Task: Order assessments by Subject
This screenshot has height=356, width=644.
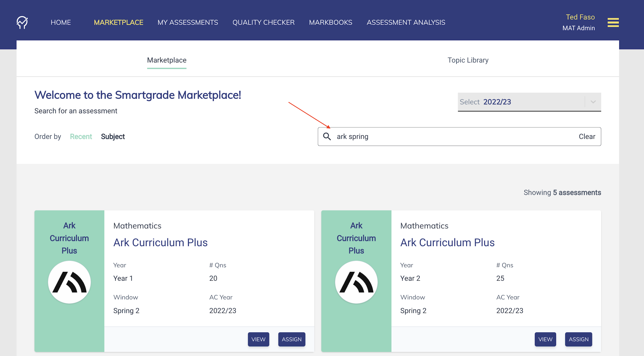Action: [113, 137]
